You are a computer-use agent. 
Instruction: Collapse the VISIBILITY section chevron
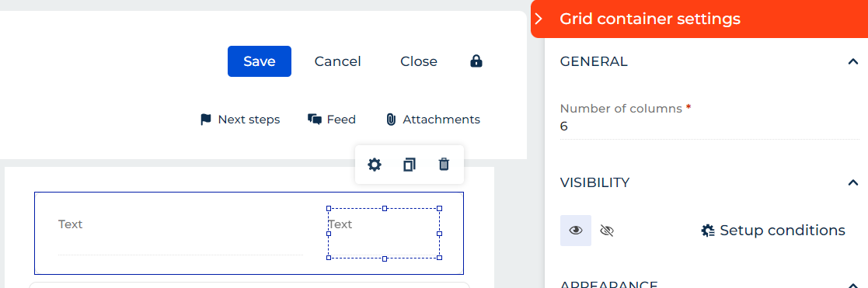pos(852,182)
